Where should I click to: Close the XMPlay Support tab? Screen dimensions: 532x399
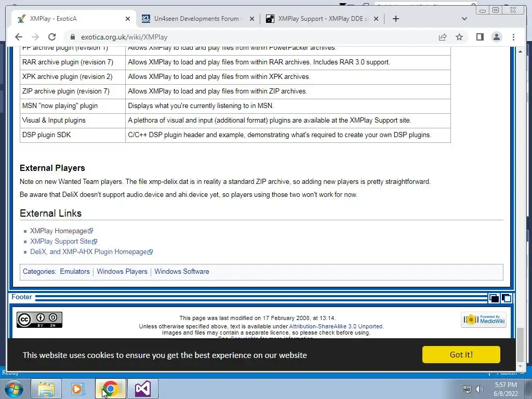[x=376, y=19]
